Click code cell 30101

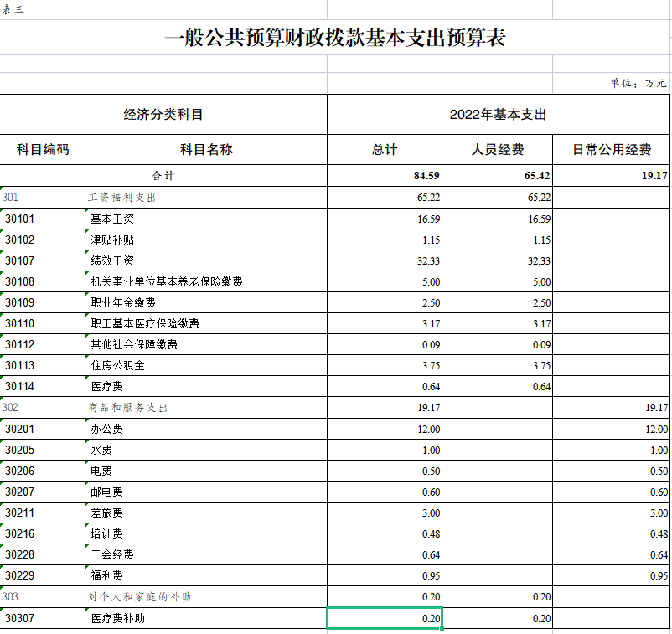coord(43,219)
